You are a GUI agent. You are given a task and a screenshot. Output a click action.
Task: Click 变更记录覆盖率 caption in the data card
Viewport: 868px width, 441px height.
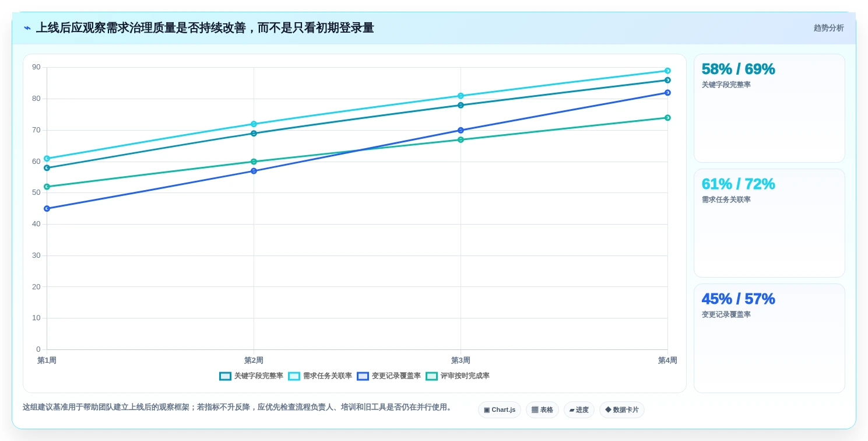[726, 314]
